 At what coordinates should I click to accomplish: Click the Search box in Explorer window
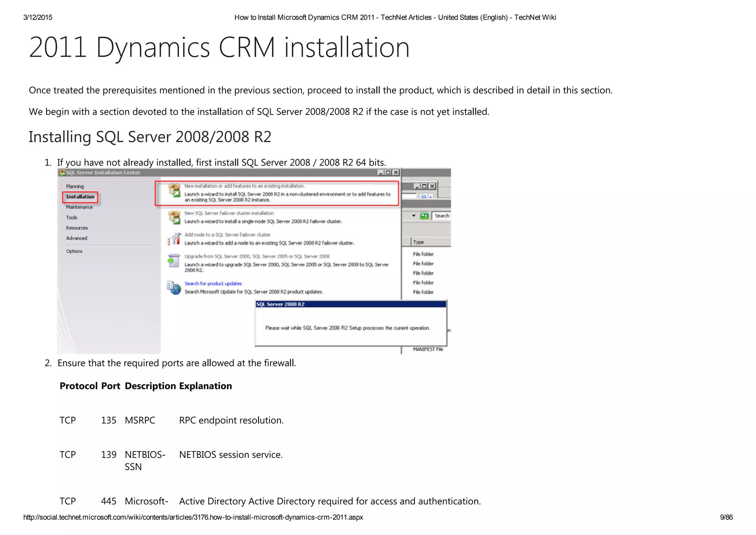click(441, 216)
